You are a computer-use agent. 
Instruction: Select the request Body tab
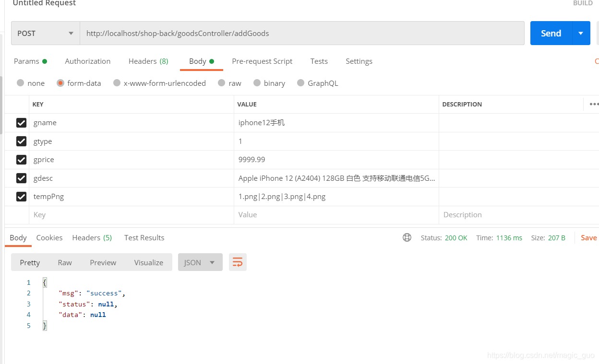[x=202, y=61]
